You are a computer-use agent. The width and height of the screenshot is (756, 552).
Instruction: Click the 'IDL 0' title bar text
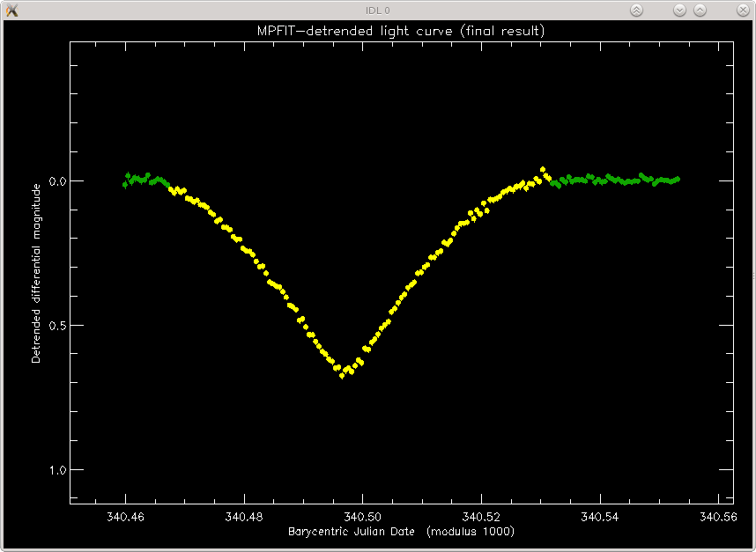(x=377, y=11)
